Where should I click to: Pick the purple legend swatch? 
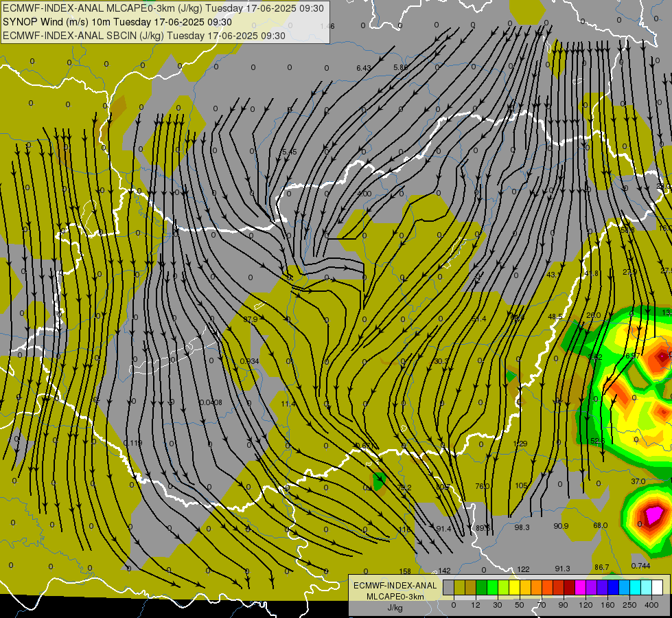592,587
